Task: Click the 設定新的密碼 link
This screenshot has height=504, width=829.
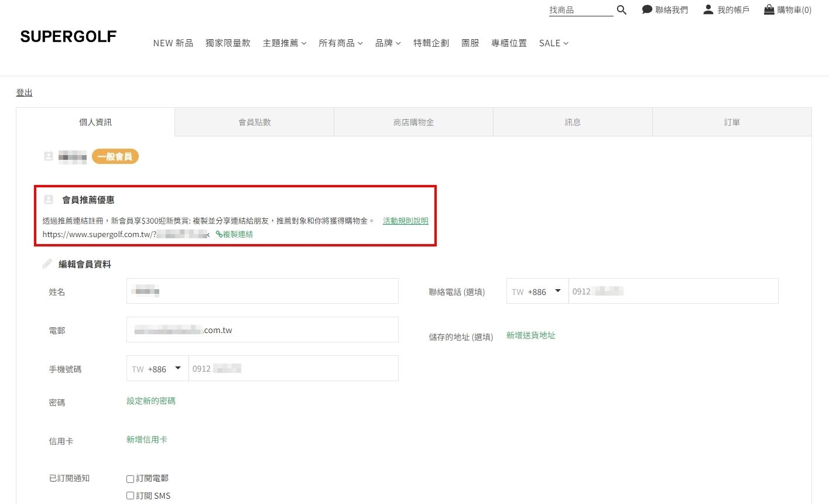Action: (x=151, y=401)
